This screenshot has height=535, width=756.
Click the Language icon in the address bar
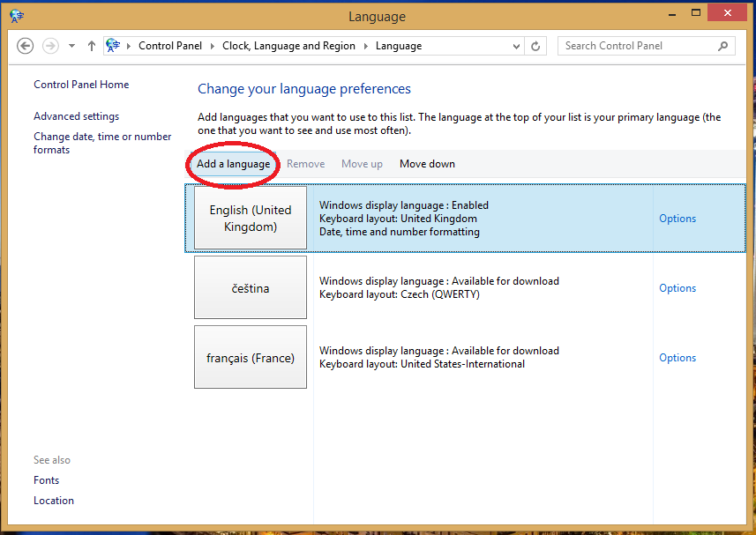[x=112, y=45]
